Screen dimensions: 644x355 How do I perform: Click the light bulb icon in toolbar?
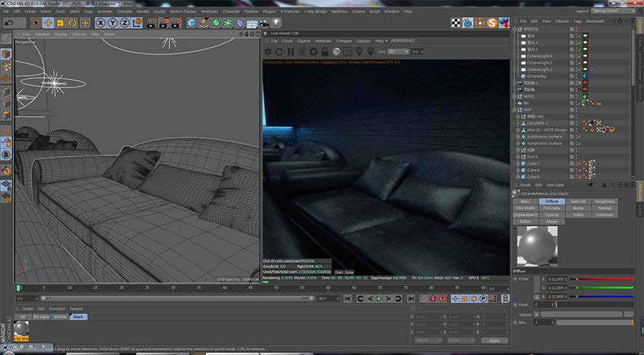click(275, 23)
